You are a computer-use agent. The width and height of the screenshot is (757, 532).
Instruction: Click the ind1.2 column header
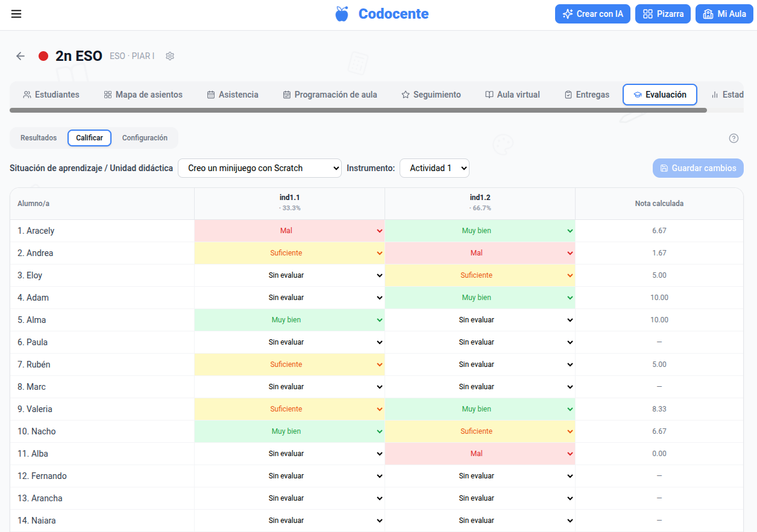click(x=480, y=203)
